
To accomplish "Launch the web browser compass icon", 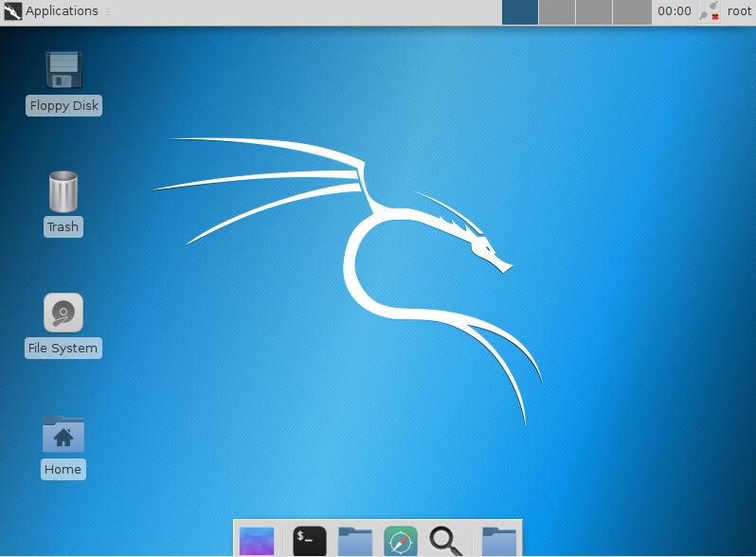I will [401, 541].
